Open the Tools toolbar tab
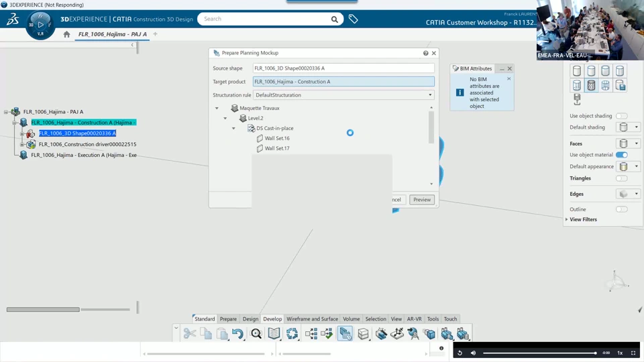644x362 pixels. 433,319
